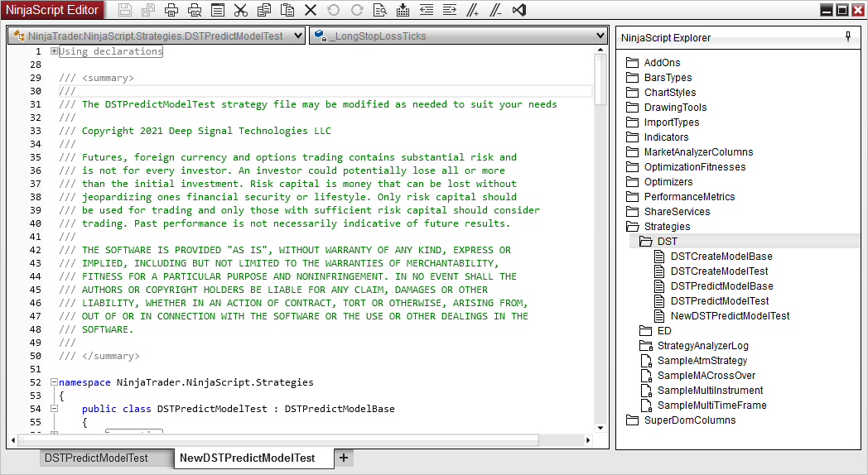868x475 pixels.
Task: Open Find using document magnifier icon
Action: tap(379, 9)
